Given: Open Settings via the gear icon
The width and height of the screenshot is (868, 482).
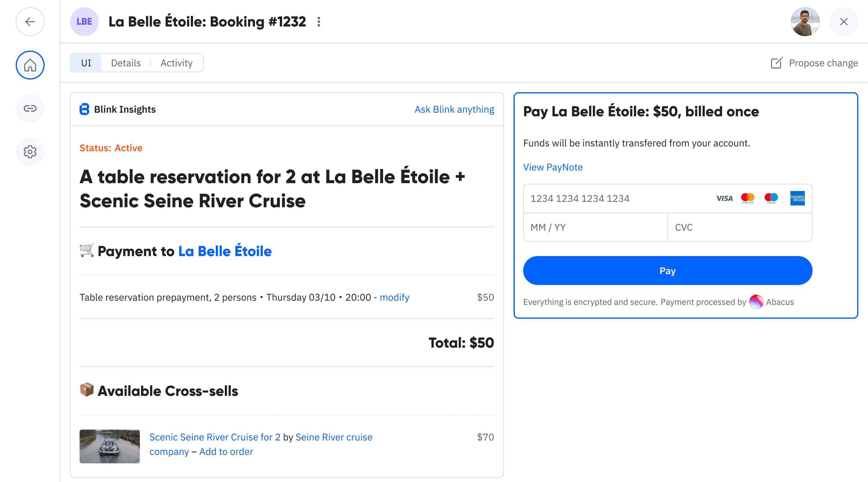Looking at the screenshot, I should point(30,152).
